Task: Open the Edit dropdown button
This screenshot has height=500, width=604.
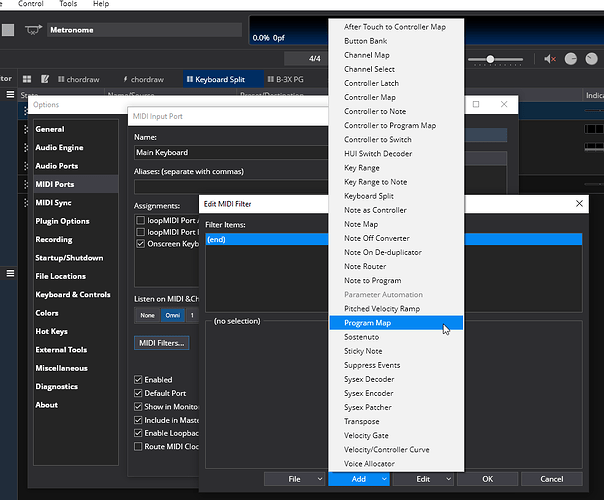Action: [423, 479]
